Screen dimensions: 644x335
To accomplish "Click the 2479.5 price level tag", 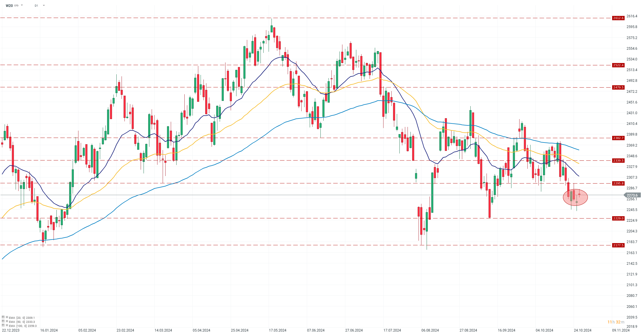I will (x=618, y=87).
